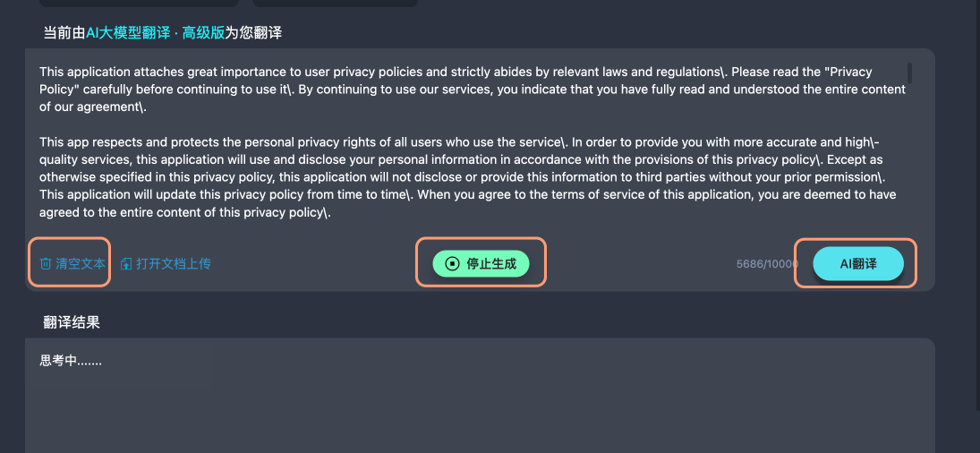Open the cyan AI大模型翻译 · 高级版 link

155,33
